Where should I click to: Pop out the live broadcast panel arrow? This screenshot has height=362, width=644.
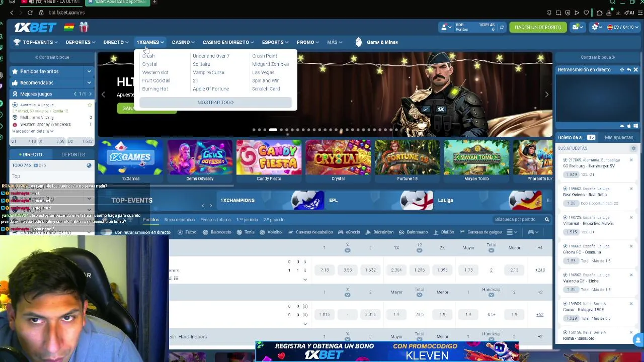click(629, 70)
